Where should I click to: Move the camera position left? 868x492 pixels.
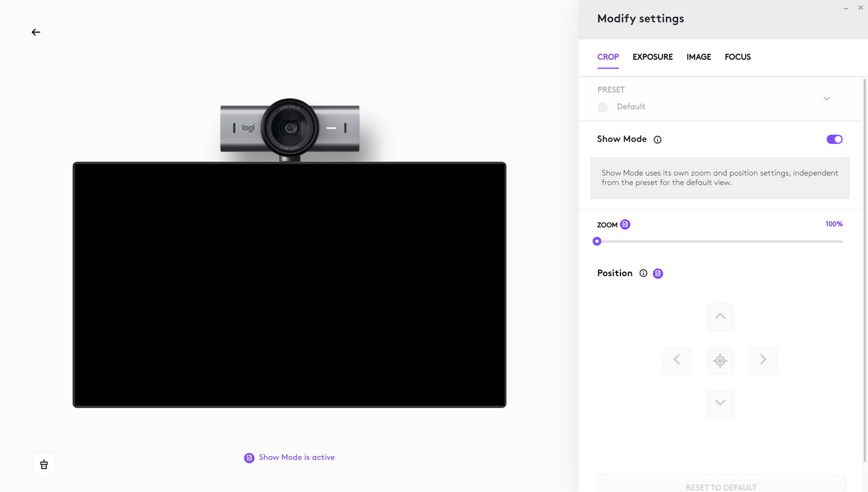[x=677, y=360]
